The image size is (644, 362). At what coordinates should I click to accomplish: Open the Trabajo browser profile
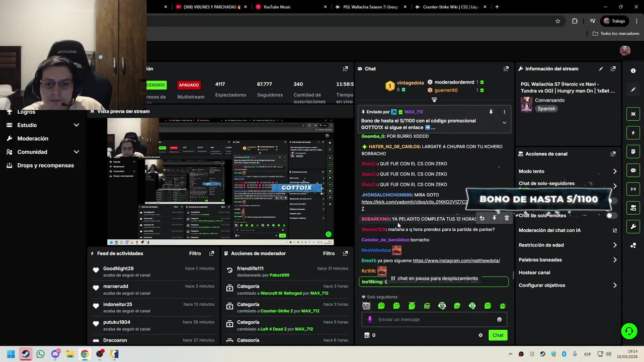614,21
